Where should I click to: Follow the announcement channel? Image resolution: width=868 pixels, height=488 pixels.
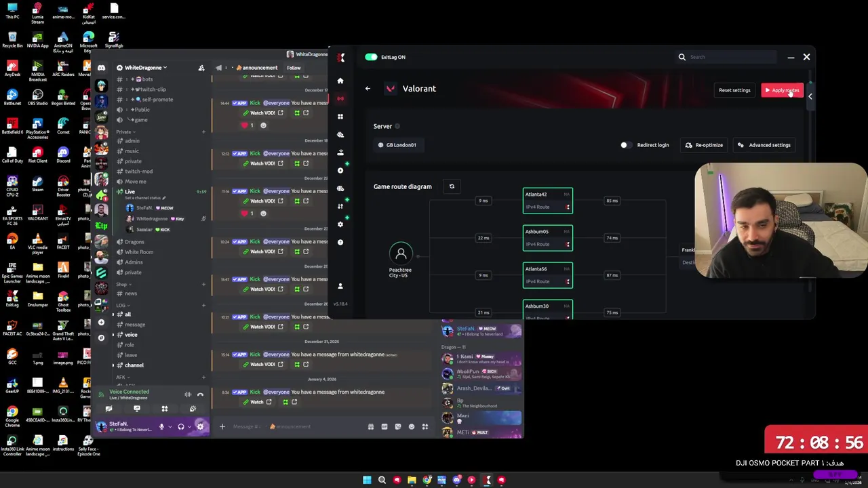[x=294, y=68]
